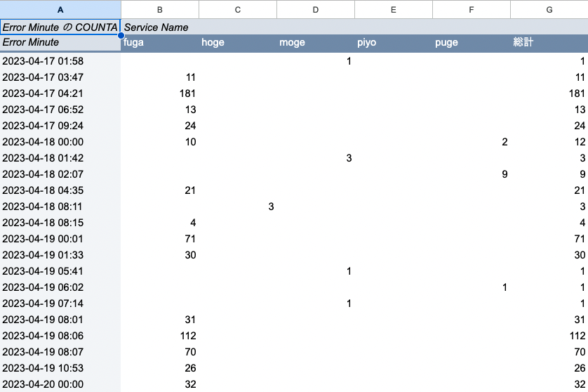
Task: Select column E header
Action: [394, 10]
